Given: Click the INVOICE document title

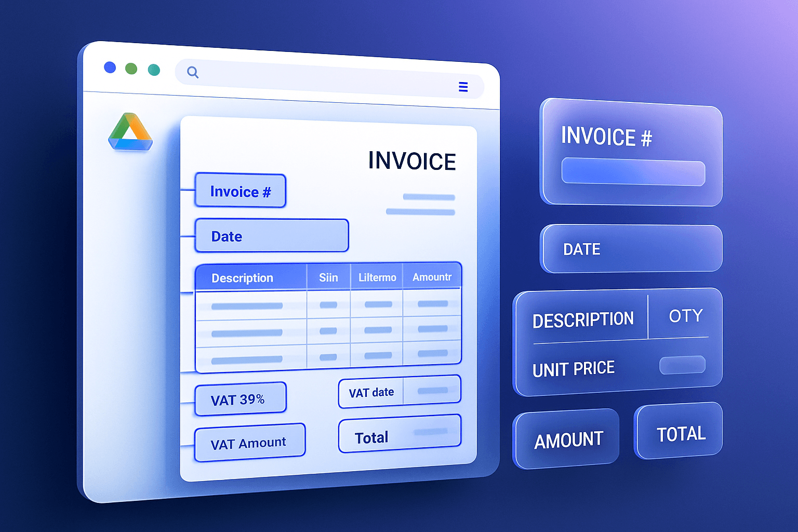Looking at the screenshot, I should (412, 161).
